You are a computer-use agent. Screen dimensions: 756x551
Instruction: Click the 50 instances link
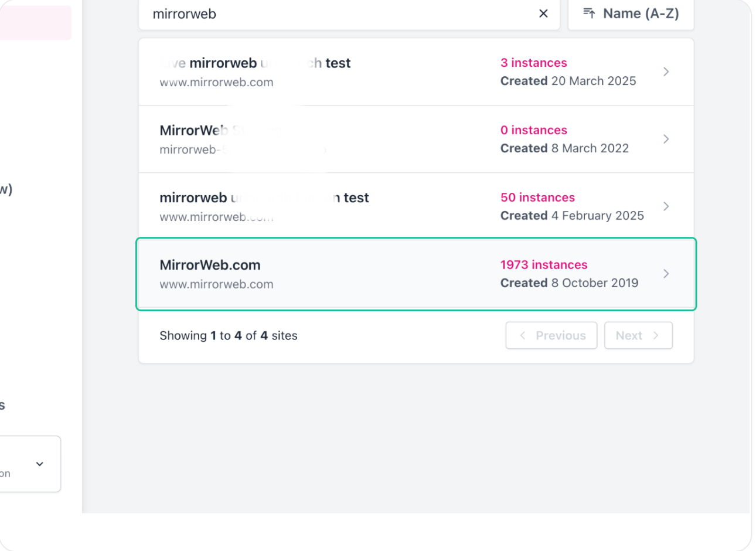pos(537,198)
